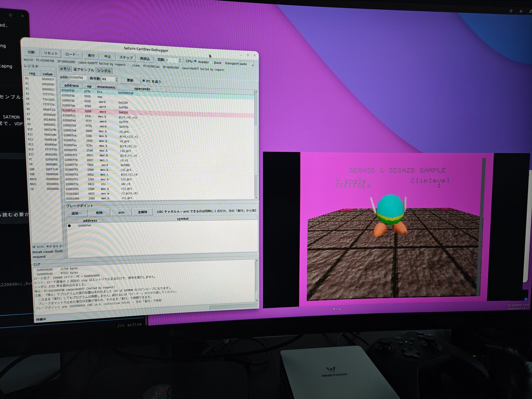This screenshot has height=399, width=532.
Task: Click disassembly scrollbar up arrow
Action: tap(256, 91)
